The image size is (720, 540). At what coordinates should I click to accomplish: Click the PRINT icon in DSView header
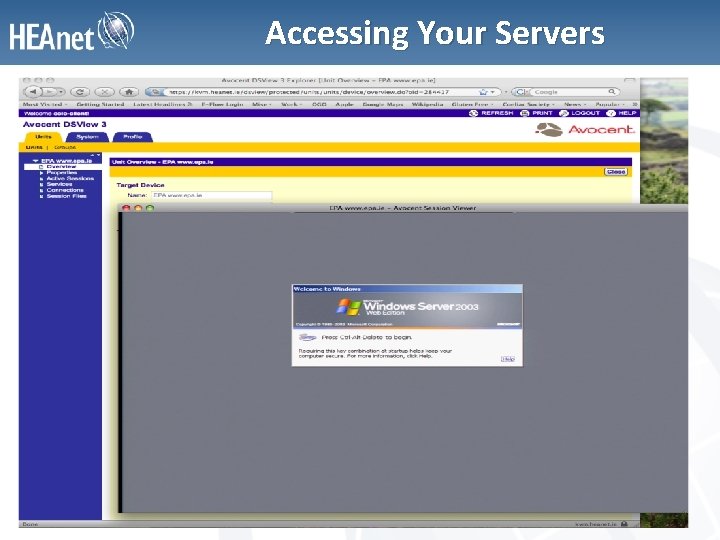[x=524, y=113]
